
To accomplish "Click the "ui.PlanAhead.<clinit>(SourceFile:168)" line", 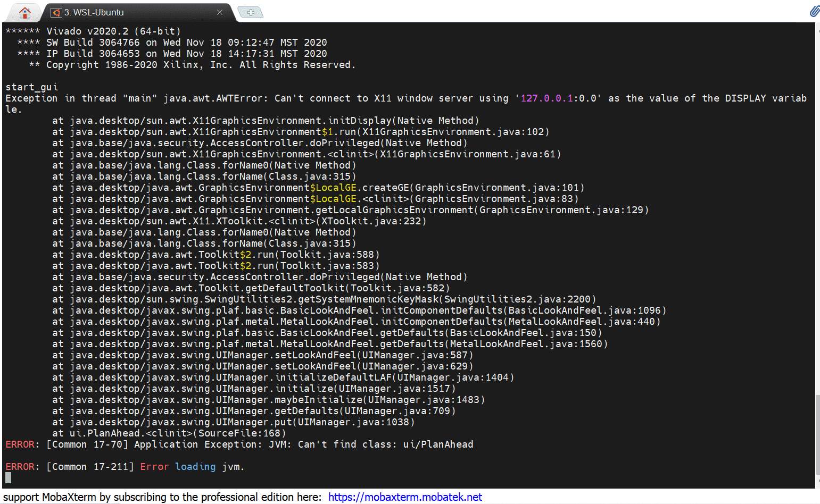I will 169,433.
